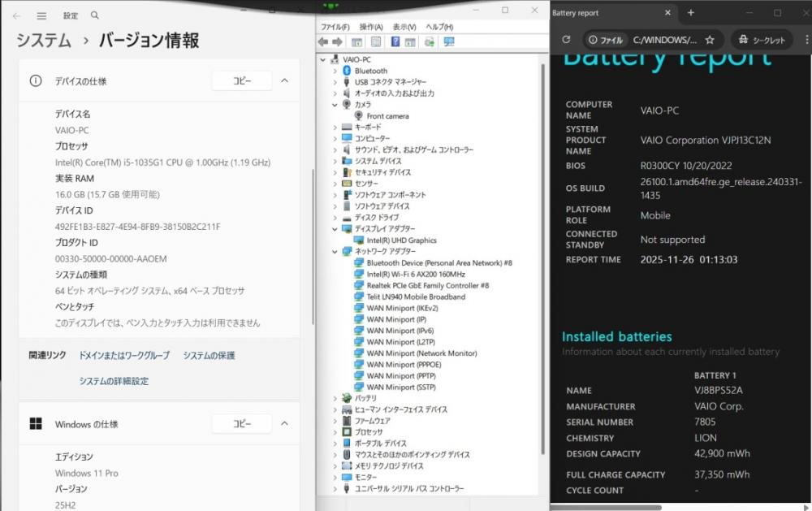Collapse the ネットワーク アダプター tree node
Screen dimensions: 812x511
335,252
